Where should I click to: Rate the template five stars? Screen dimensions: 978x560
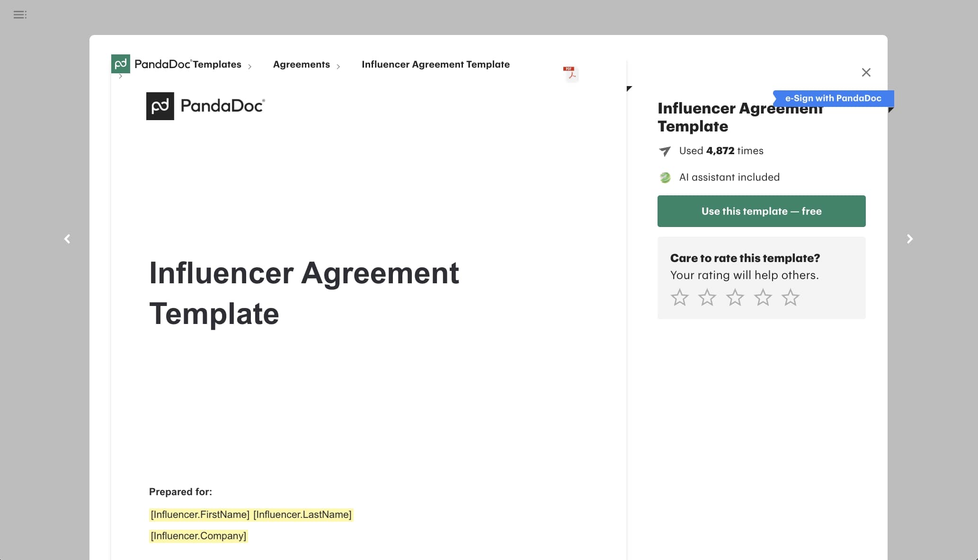pos(790,297)
